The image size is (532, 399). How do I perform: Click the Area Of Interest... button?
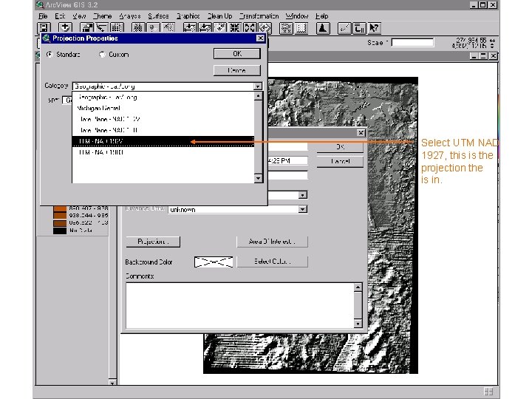coord(272,242)
